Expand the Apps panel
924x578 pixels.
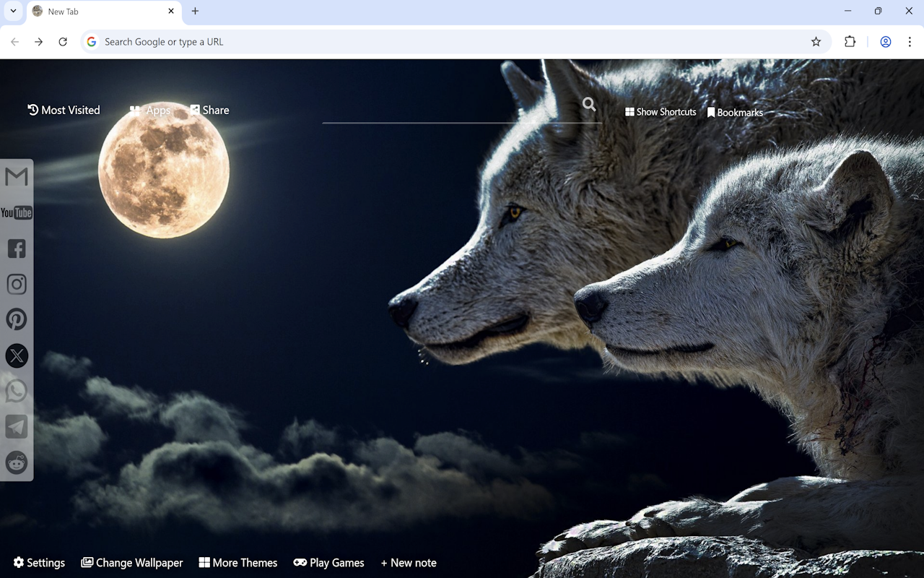point(149,110)
